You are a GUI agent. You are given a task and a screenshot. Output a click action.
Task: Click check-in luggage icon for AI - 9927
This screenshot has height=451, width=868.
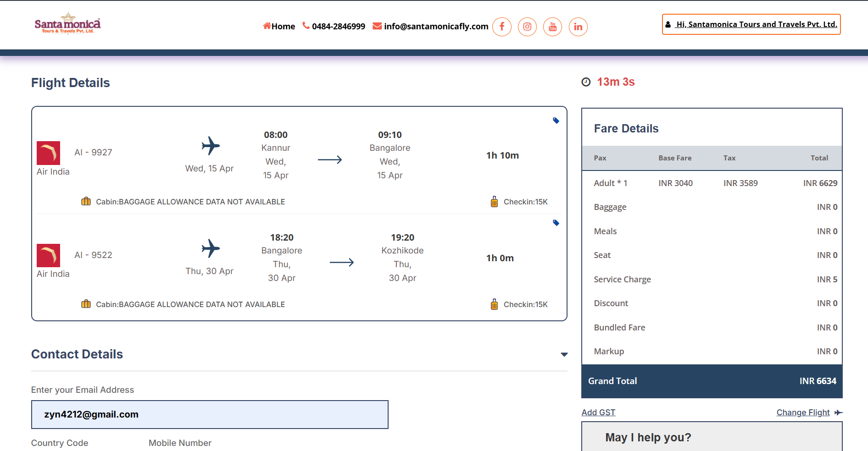click(x=494, y=202)
